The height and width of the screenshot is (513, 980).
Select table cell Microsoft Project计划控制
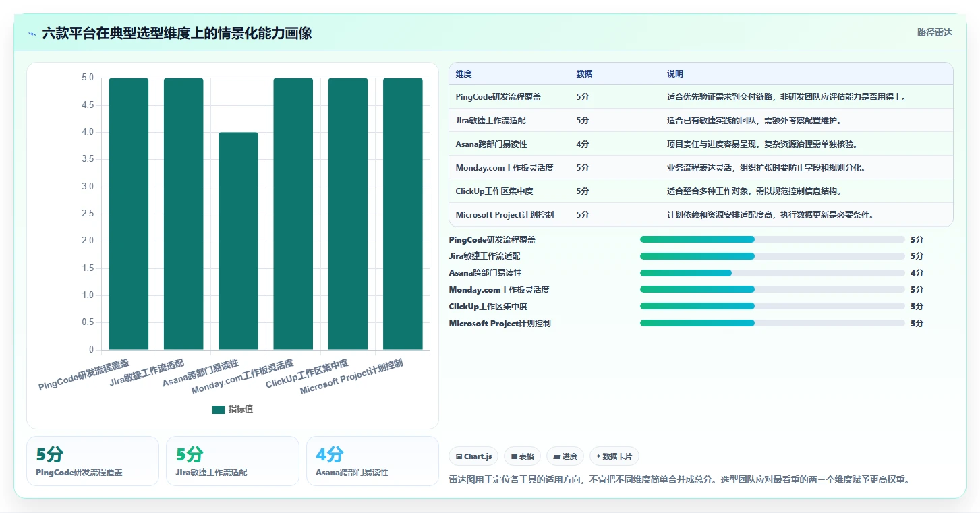coord(505,214)
